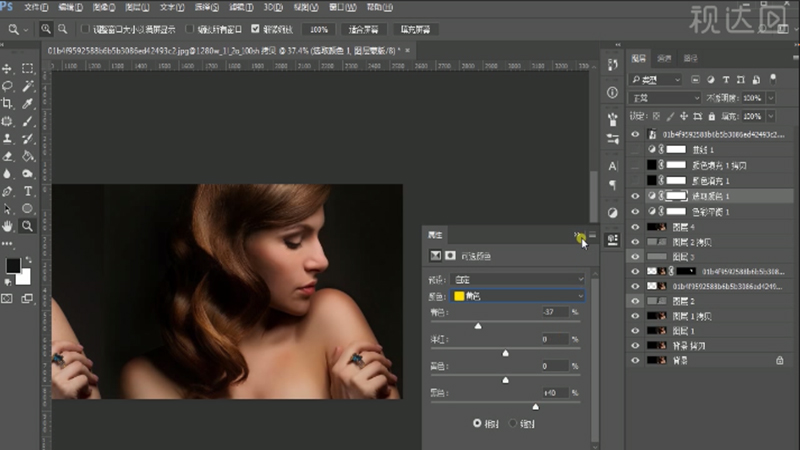The height and width of the screenshot is (450, 800).
Task: Select the Crop tool
Action: [x=7, y=104]
